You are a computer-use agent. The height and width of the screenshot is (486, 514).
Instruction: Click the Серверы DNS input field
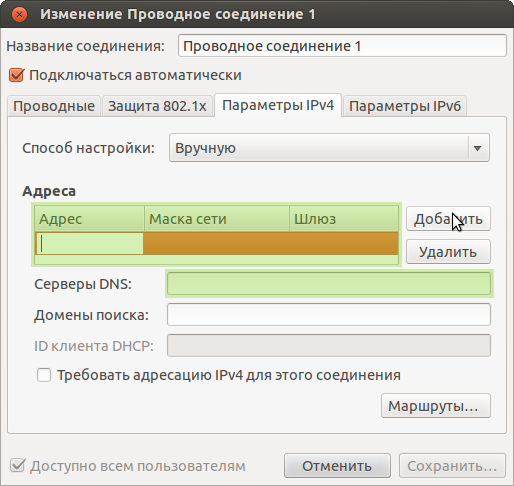[x=329, y=284]
